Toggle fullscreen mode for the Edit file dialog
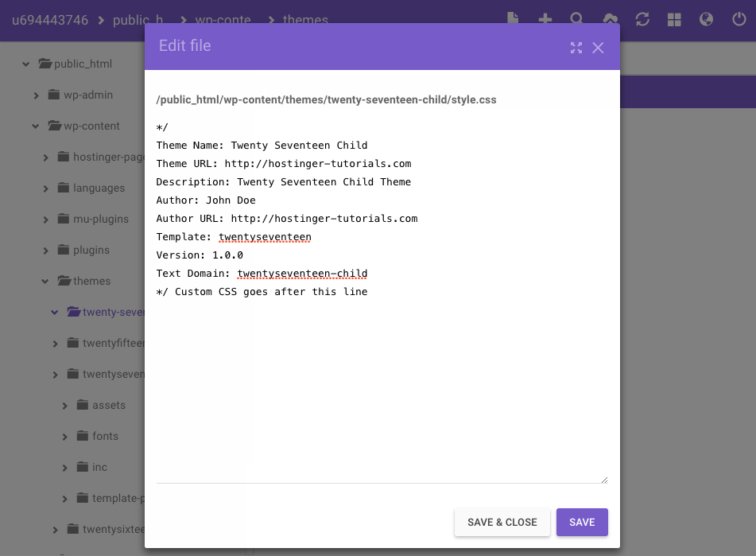The width and height of the screenshot is (756, 556). point(576,48)
